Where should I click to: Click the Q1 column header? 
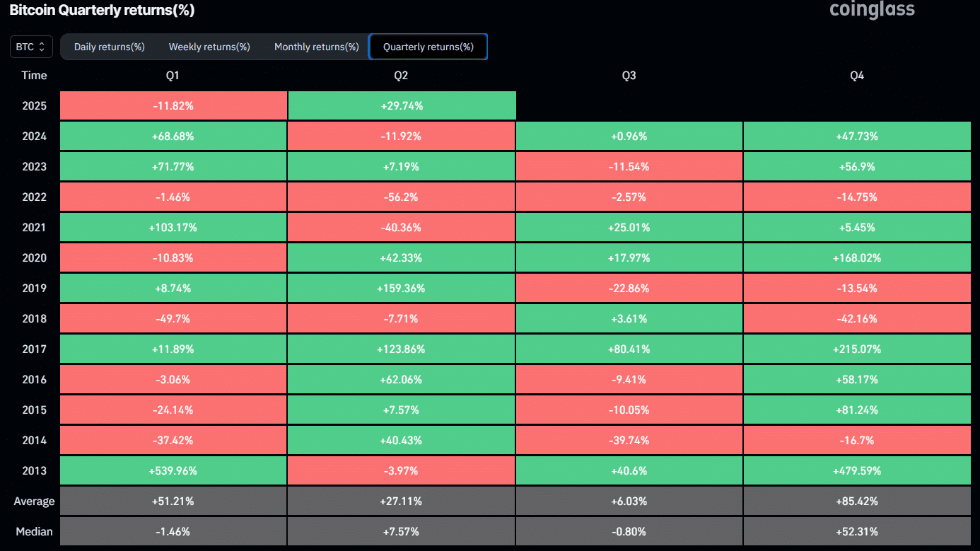tap(173, 76)
